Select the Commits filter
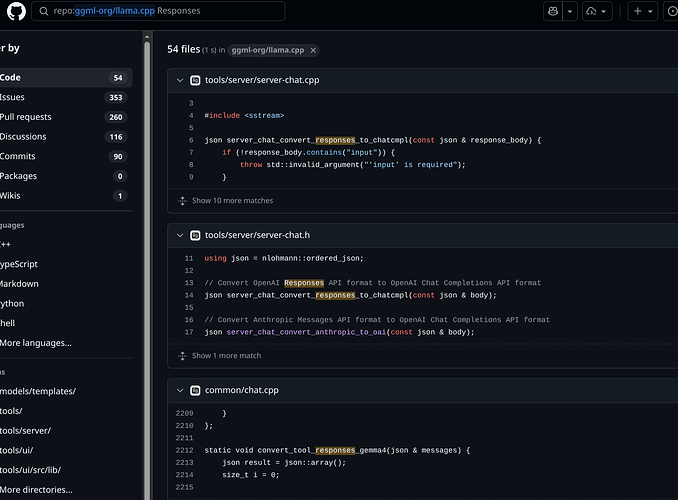 (65, 156)
